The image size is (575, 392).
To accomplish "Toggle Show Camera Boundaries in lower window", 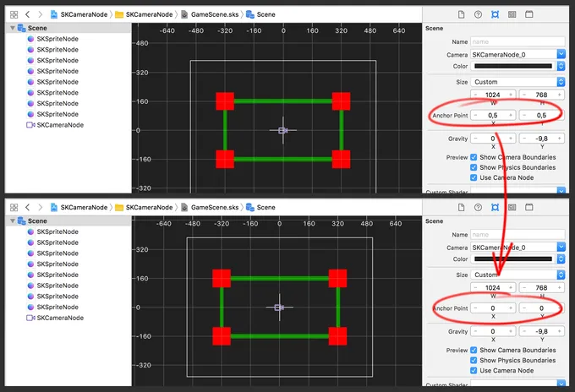I will [474, 351].
